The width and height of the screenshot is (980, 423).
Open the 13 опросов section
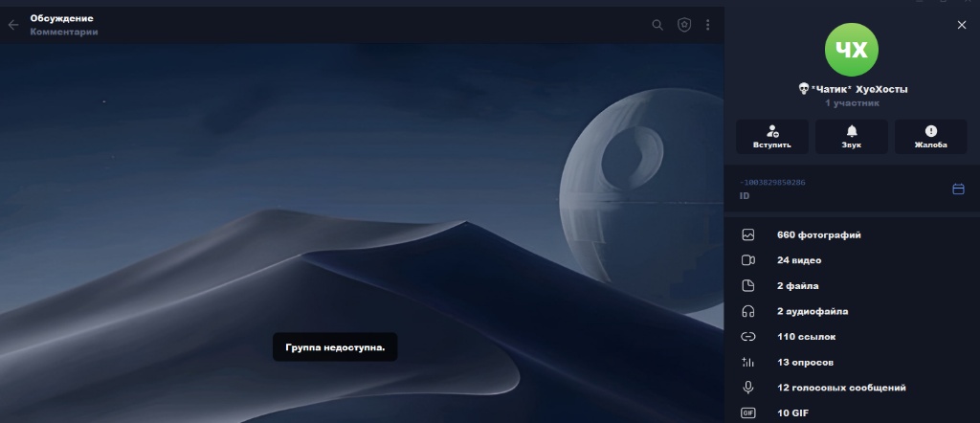(851, 363)
